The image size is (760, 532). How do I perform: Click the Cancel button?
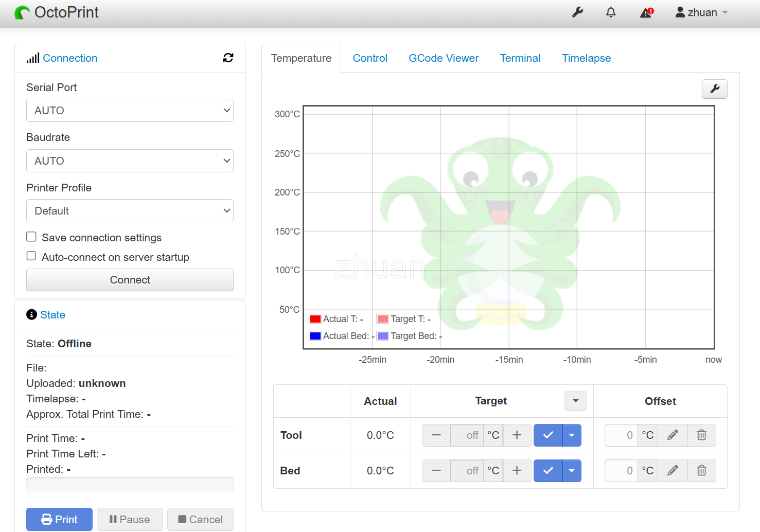coord(200,520)
